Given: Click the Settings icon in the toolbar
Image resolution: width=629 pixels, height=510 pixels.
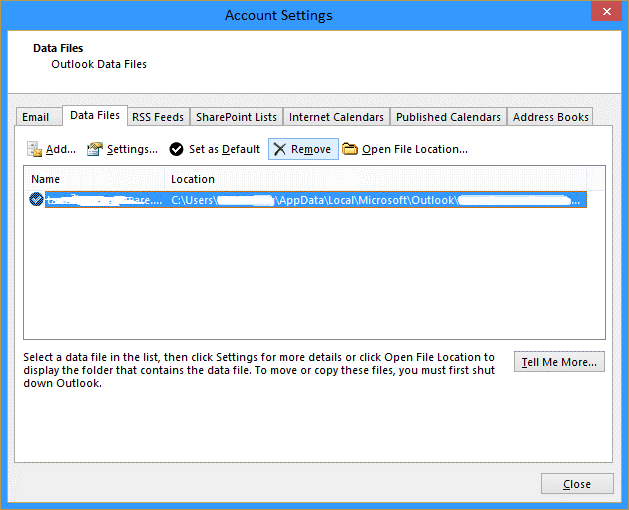Looking at the screenshot, I should (x=95, y=149).
